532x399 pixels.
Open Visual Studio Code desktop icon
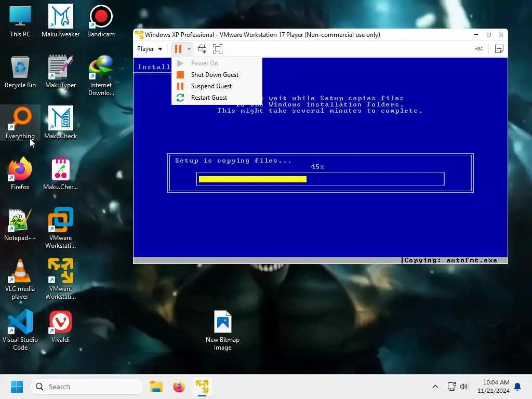[20, 330]
